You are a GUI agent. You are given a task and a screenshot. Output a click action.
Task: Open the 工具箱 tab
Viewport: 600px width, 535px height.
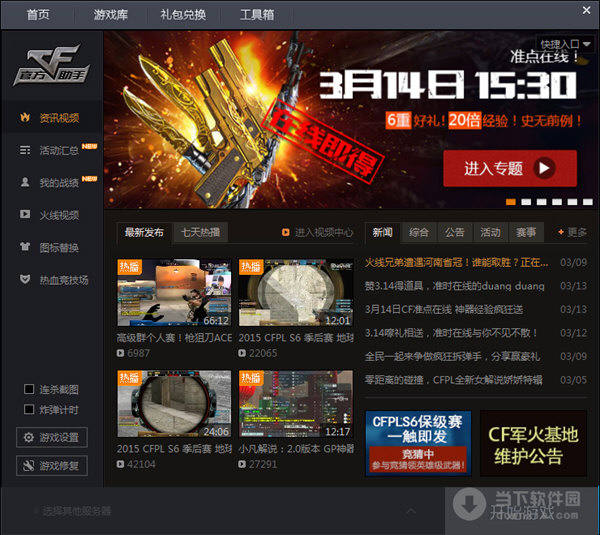[257, 15]
